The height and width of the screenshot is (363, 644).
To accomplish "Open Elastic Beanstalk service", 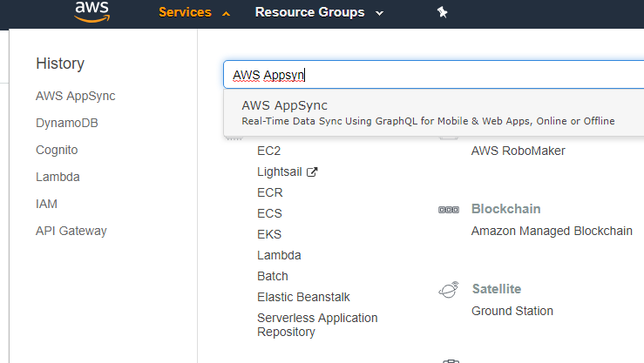I will [x=303, y=297].
